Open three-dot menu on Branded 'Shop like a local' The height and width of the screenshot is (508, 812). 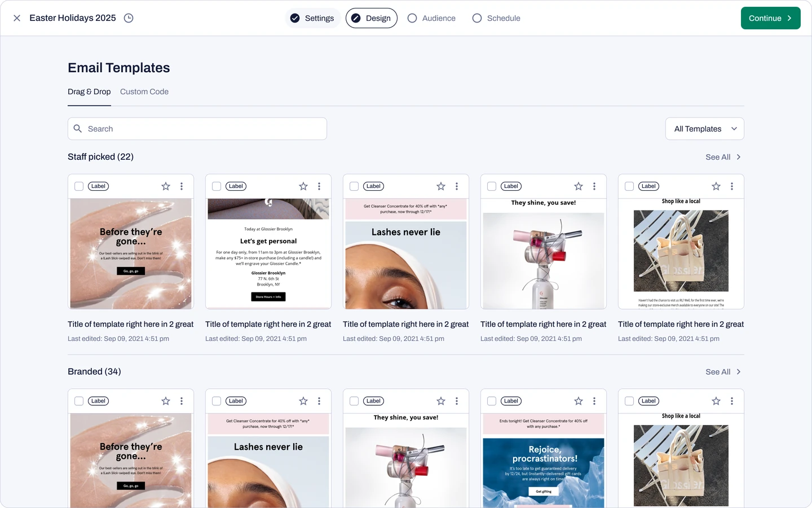[732, 401]
